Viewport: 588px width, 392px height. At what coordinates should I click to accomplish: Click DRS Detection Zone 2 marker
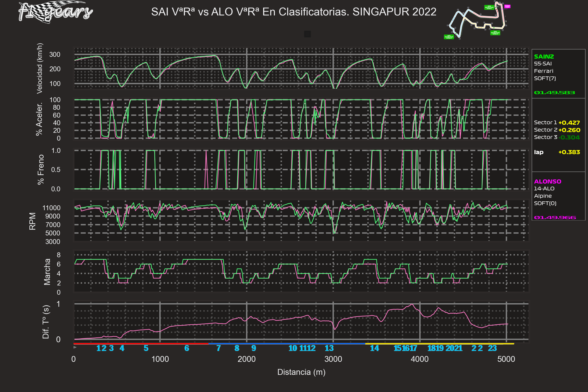(449, 37)
